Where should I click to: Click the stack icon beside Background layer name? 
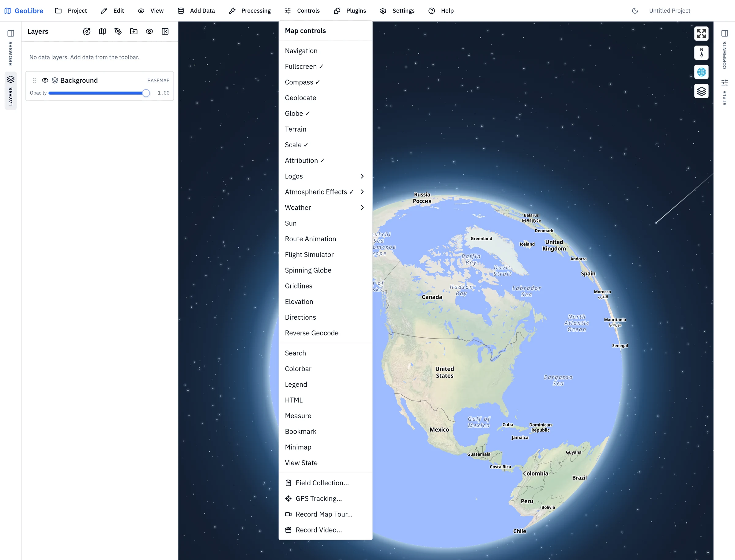(x=55, y=80)
